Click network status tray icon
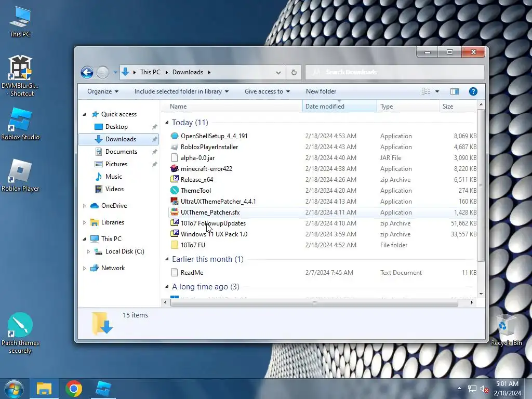Screen dimensions: 532x399 tap(472, 389)
